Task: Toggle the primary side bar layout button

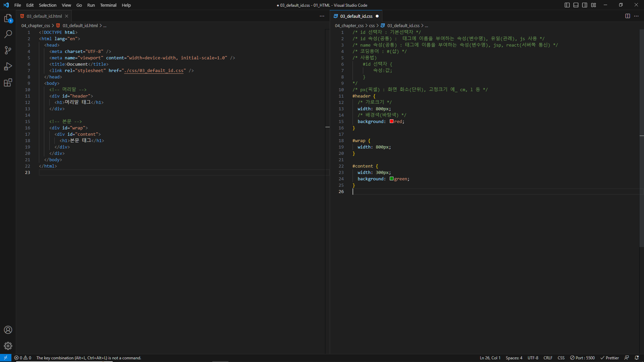Action: 567,5
